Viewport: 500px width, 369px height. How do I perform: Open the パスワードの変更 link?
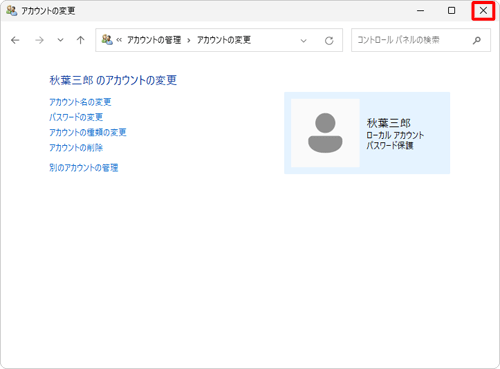tap(76, 117)
